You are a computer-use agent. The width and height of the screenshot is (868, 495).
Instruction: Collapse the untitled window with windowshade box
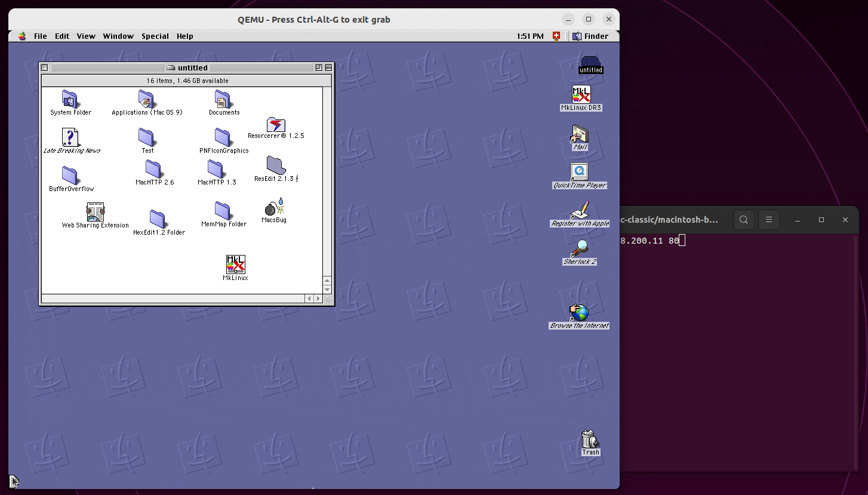click(328, 67)
